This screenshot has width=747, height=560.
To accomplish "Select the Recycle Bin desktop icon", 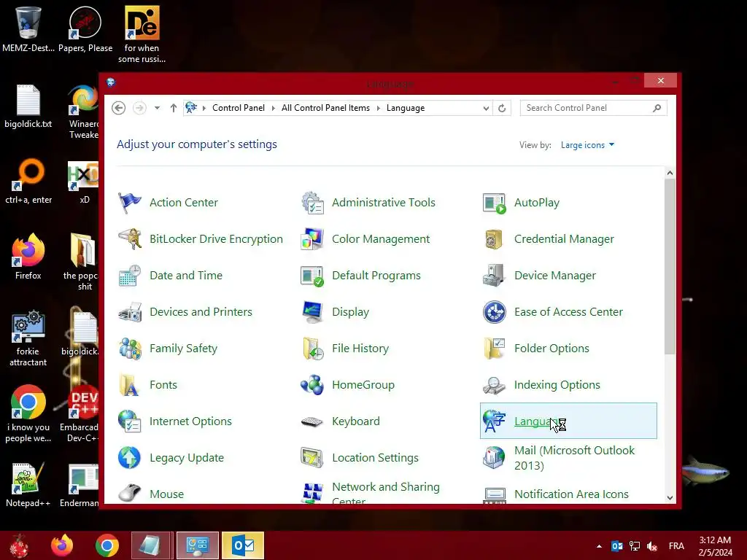I will point(28,28).
